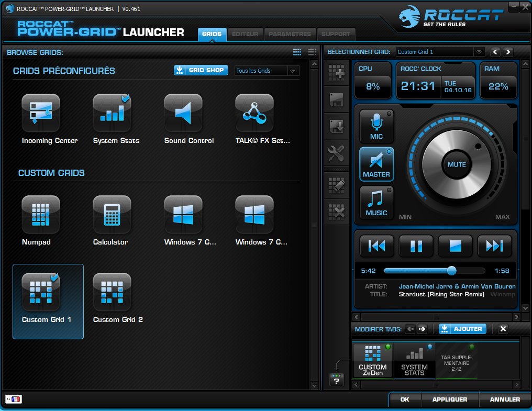This screenshot has height=411, width=532.
Task: Pause the current track playback
Action: tap(416, 246)
